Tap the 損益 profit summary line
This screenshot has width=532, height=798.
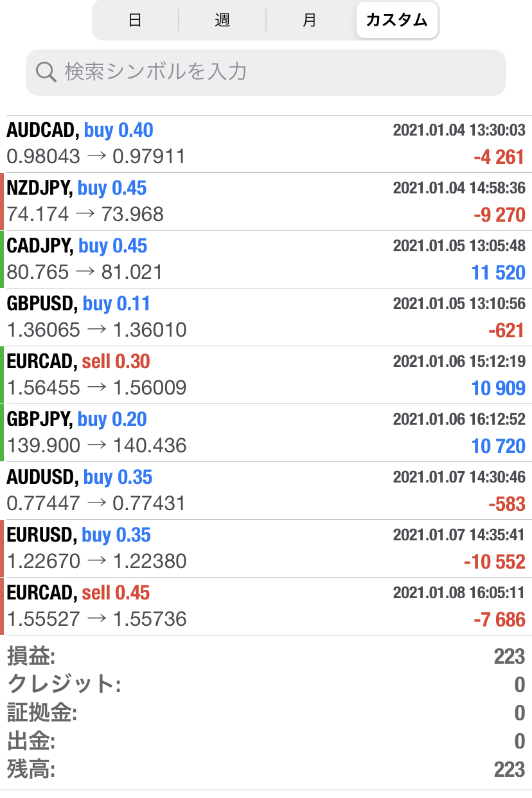[266, 657]
